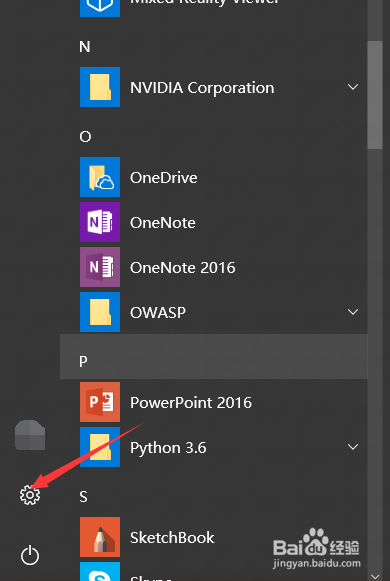
Task: Expand the OWASP folder chevron
Action: pyautogui.click(x=353, y=312)
